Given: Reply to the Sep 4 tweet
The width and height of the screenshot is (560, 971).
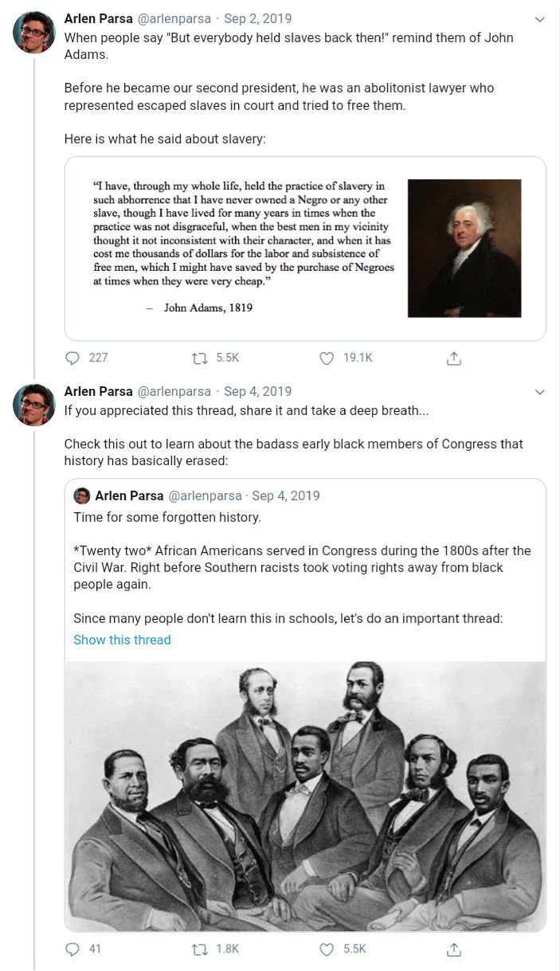Looking at the screenshot, I should [x=72, y=949].
